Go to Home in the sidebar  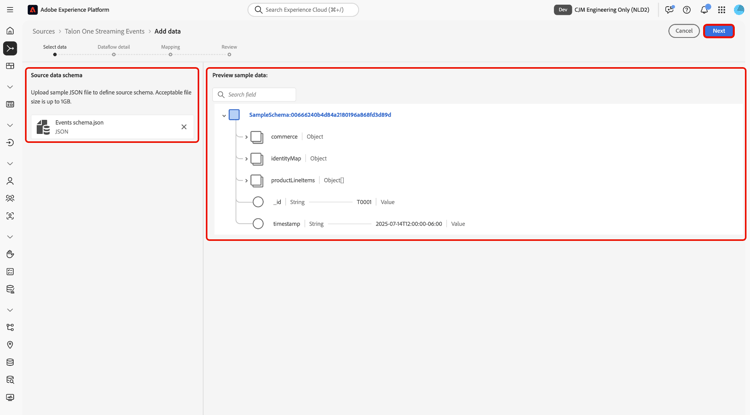click(x=10, y=31)
